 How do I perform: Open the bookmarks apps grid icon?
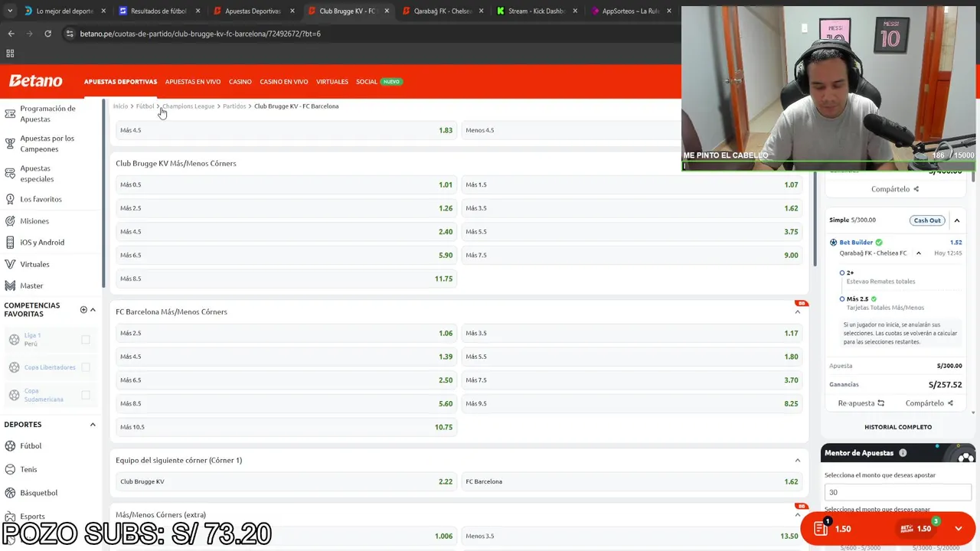(10, 54)
